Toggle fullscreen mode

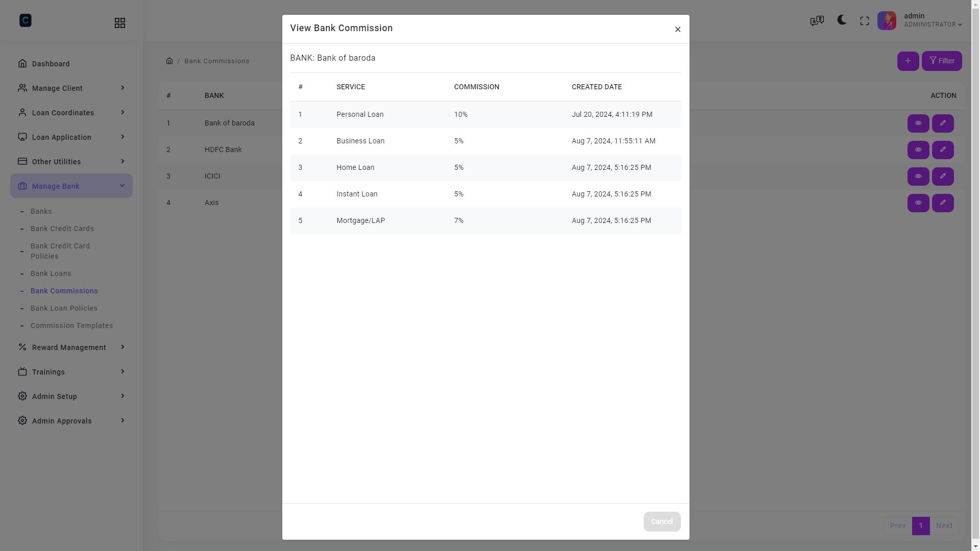[x=865, y=20]
